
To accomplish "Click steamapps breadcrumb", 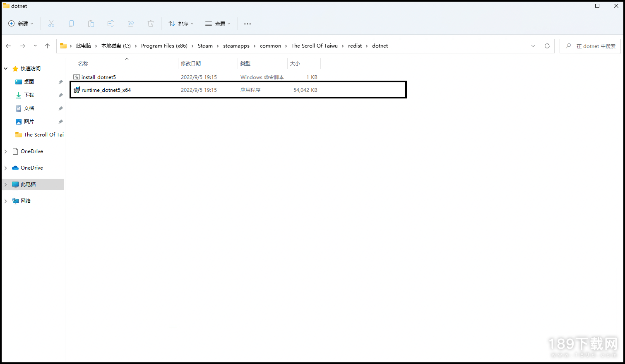I will pyautogui.click(x=236, y=46).
